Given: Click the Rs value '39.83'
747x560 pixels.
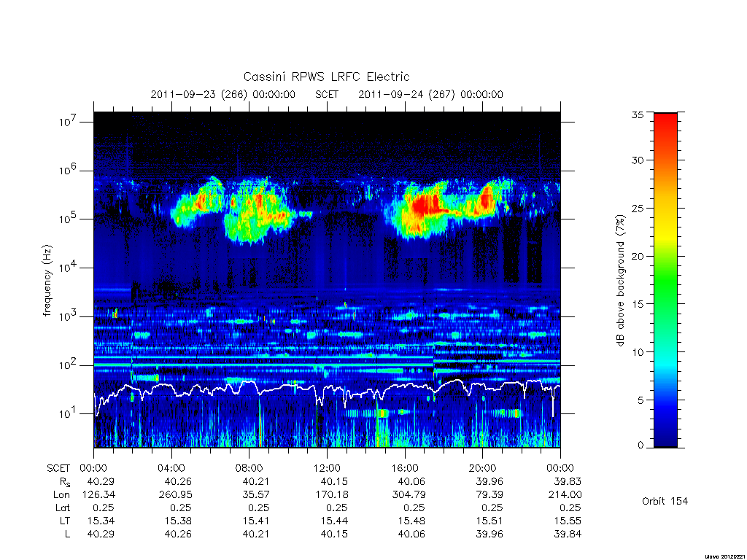Looking at the screenshot, I should click(568, 481).
